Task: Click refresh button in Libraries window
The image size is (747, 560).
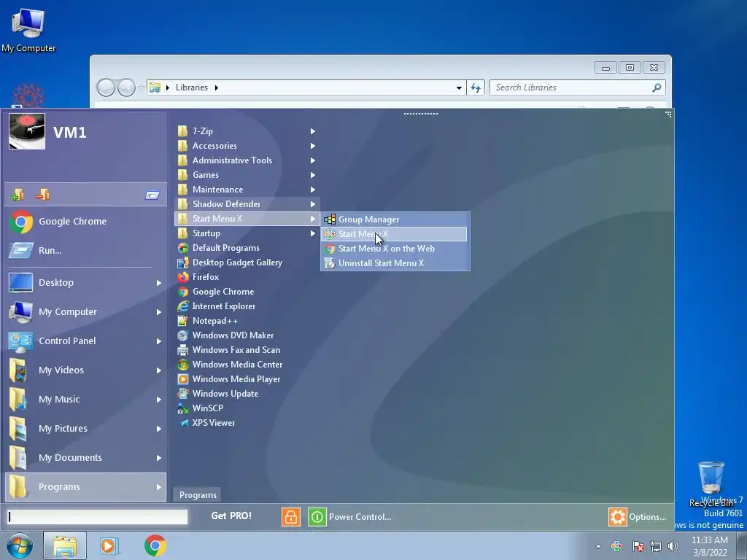Action: coord(476,87)
